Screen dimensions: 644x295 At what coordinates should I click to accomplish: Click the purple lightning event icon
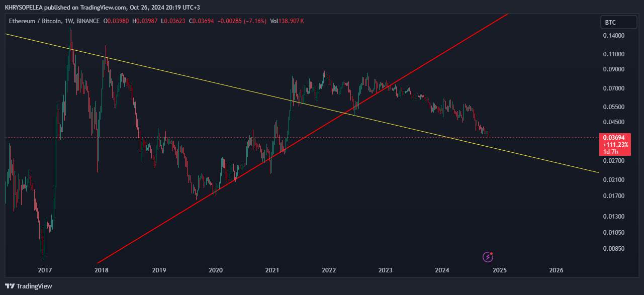click(x=488, y=257)
